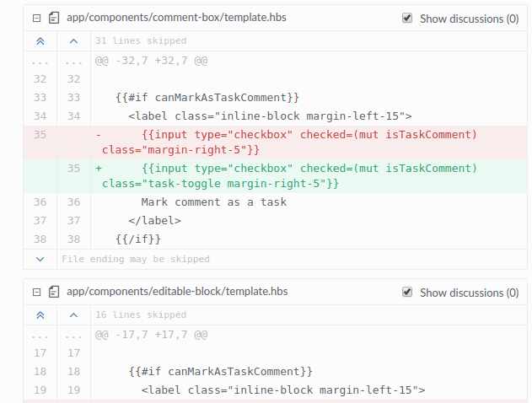The width and height of the screenshot is (532, 403).
Task: Collapse the editable-block/template.hbs file diff
Action: click(x=36, y=292)
